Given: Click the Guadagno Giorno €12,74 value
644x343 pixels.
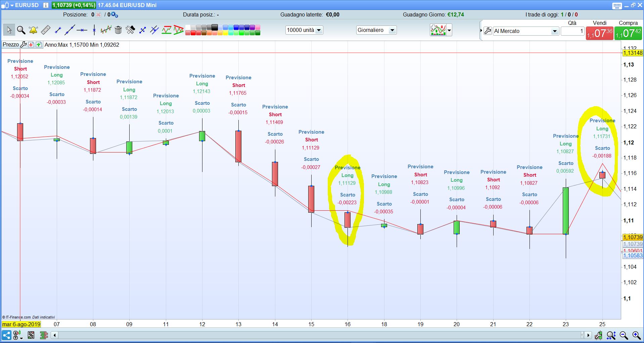Looking at the screenshot, I should pos(456,15).
